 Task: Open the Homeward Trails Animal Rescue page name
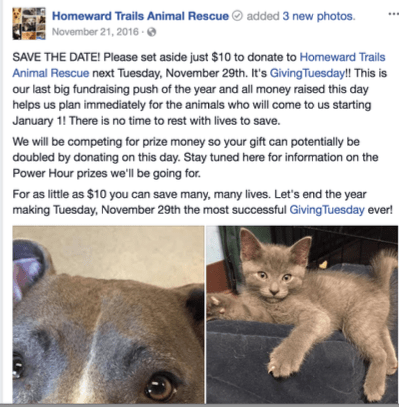click(x=140, y=16)
